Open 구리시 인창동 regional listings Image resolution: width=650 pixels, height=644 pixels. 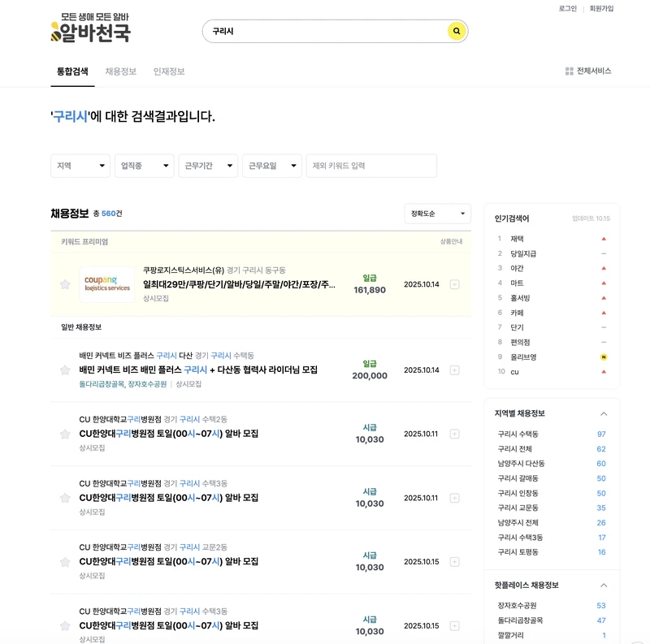518,493
